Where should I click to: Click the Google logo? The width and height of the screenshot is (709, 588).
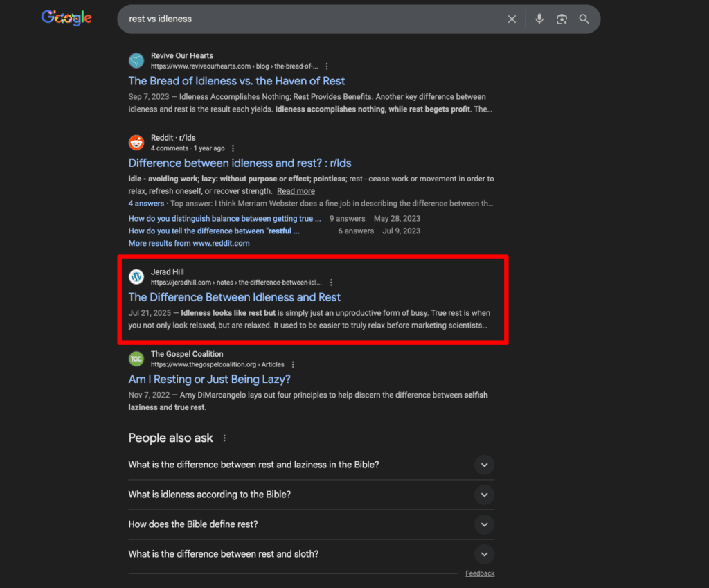tap(66, 18)
